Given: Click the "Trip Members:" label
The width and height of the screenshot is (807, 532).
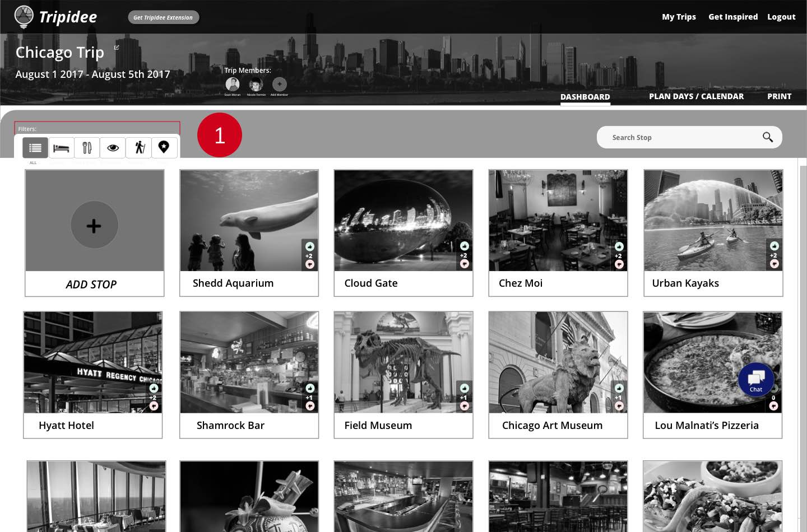Looking at the screenshot, I should [x=248, y=71].
